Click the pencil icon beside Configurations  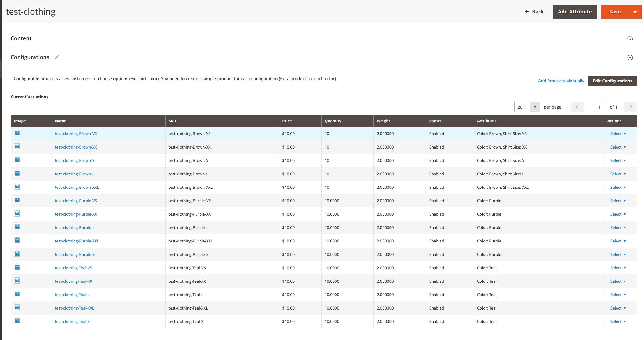[57, 57]
